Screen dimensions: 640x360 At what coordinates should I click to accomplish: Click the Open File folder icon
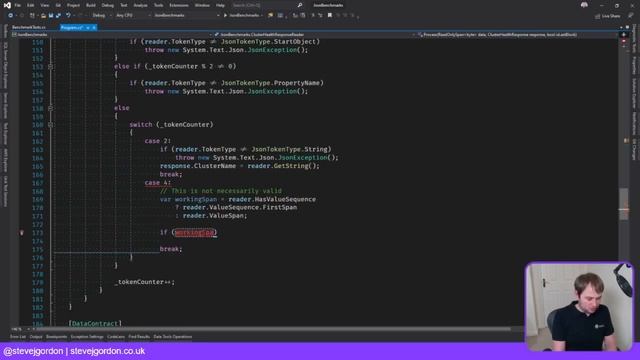coord(43,16)
